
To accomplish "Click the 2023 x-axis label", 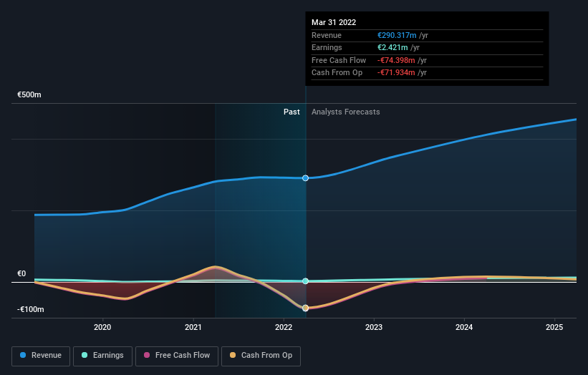I will pos(374,328).
